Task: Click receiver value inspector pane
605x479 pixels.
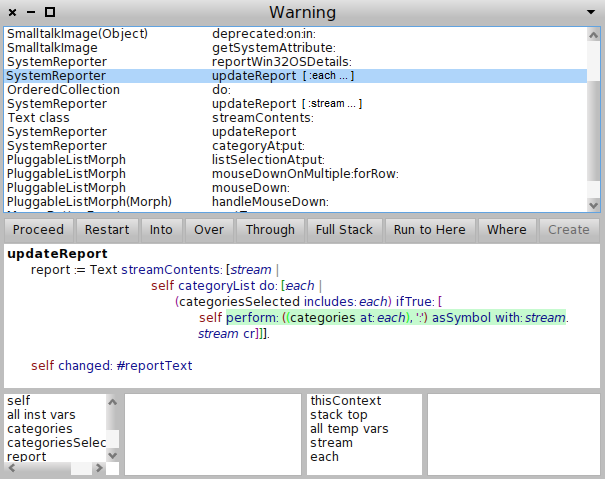Action: pos(213,434)
